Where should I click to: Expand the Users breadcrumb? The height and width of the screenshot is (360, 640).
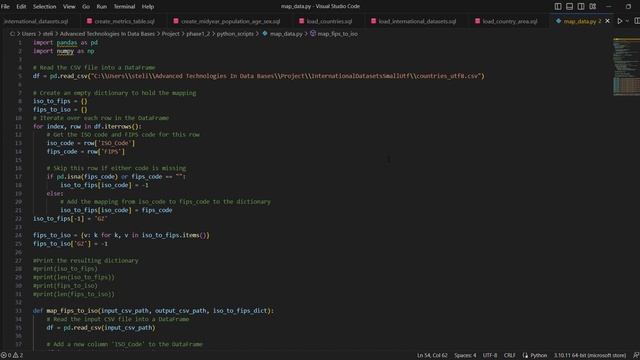[x=29, y=34]
